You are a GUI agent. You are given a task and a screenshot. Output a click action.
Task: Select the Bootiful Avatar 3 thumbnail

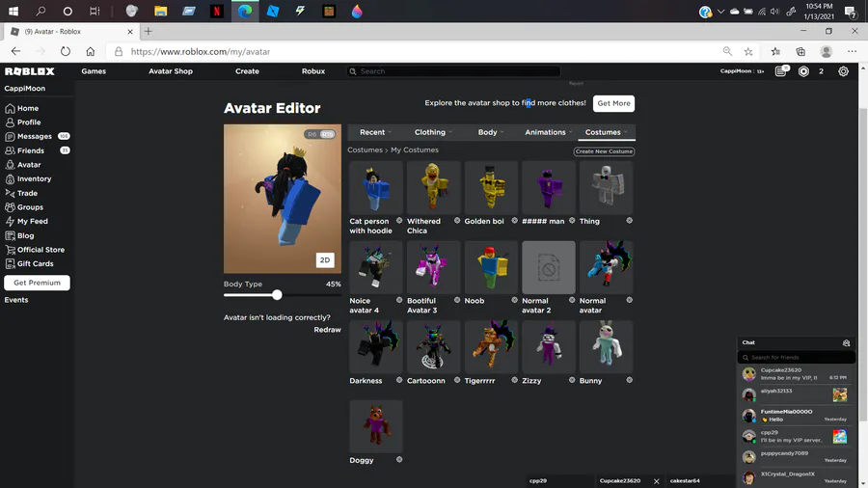[x=433, y=267]
